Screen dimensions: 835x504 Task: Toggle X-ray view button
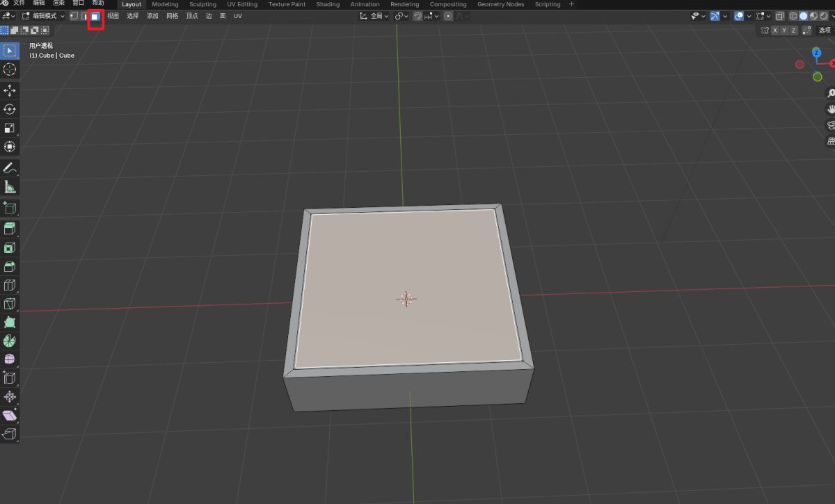[x=780, y=16]
